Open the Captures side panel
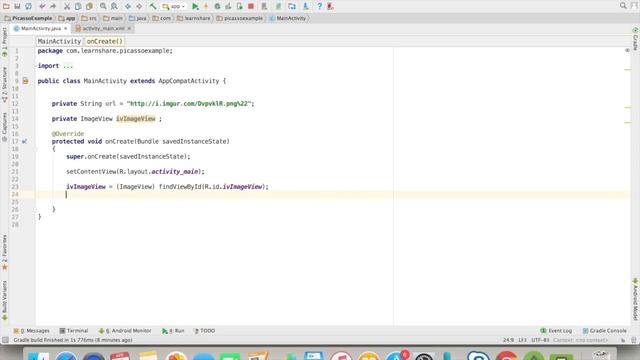640x360 pixels. tap(4, 127)
